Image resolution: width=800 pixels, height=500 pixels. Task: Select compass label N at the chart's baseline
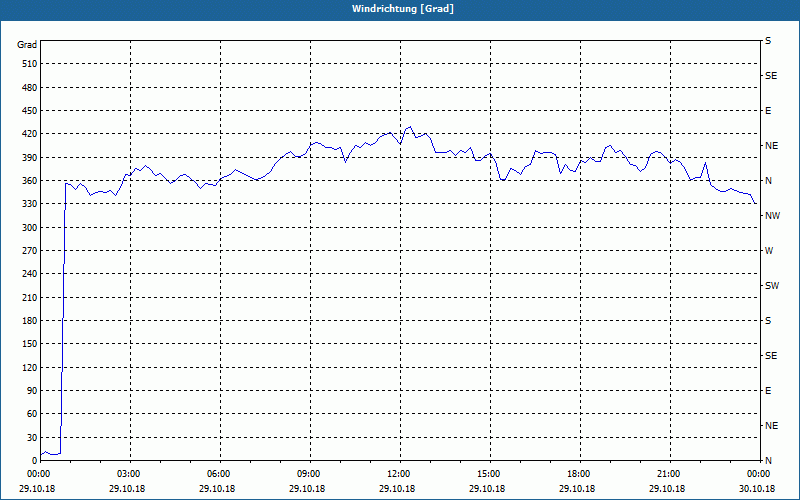click(768, 461)
